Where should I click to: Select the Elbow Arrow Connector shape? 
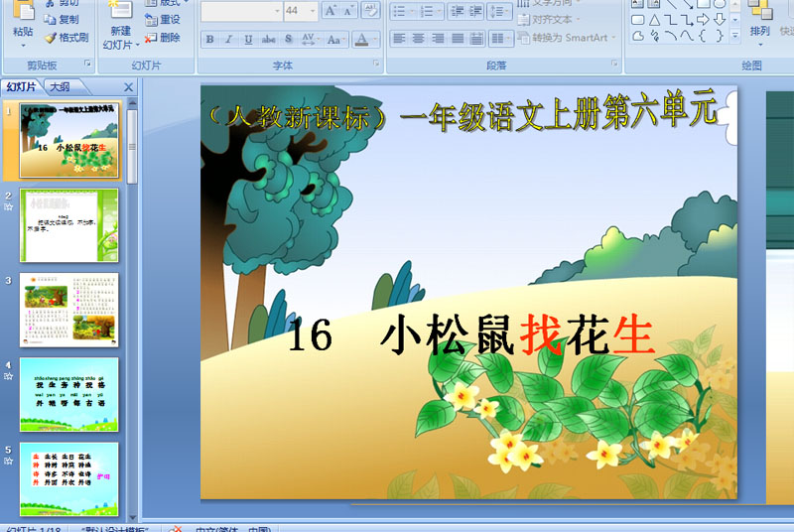[687, 20]
